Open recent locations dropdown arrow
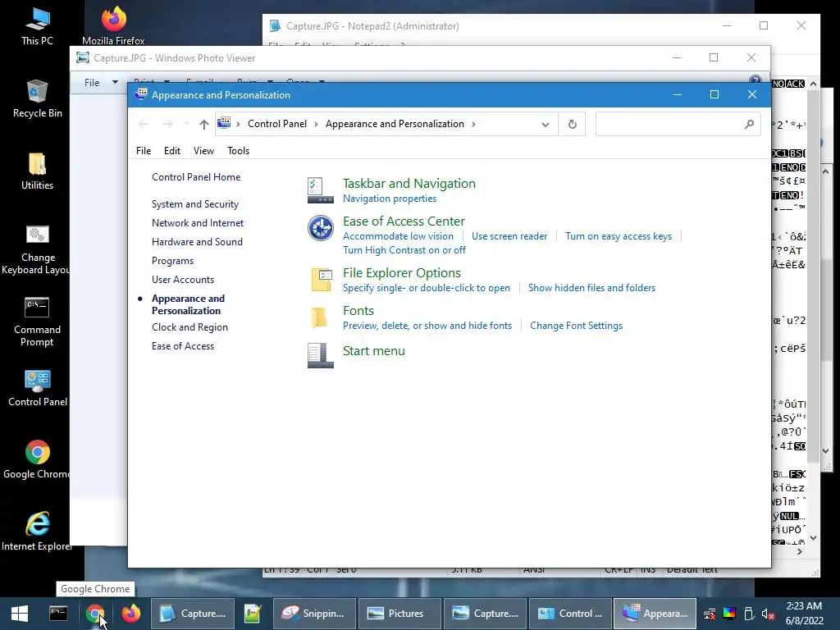Image resolution: width=840 pixels, height=630 pixels. pos(187,125)
